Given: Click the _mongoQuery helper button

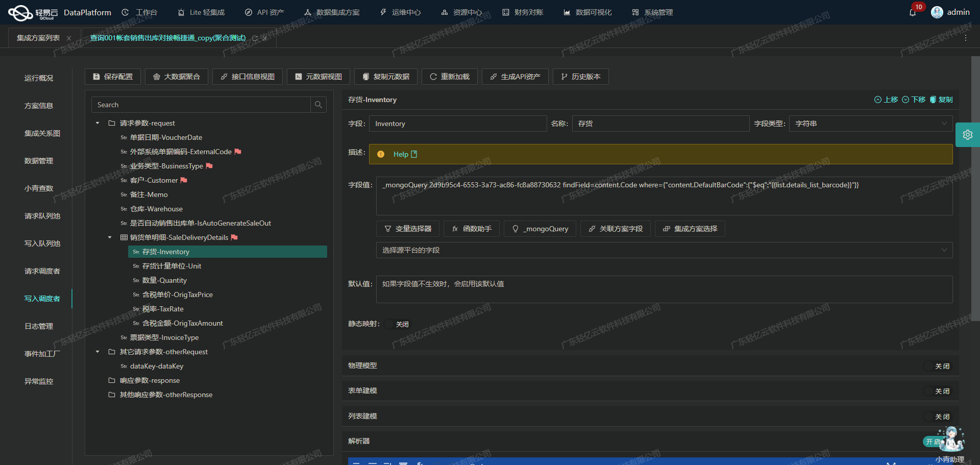Looking at the screenshot, I should click(x=540, y=229).
